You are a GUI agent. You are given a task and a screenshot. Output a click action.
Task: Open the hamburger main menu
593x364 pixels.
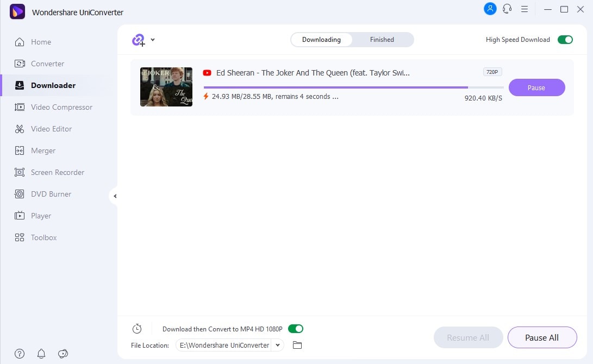coord(524,9)
